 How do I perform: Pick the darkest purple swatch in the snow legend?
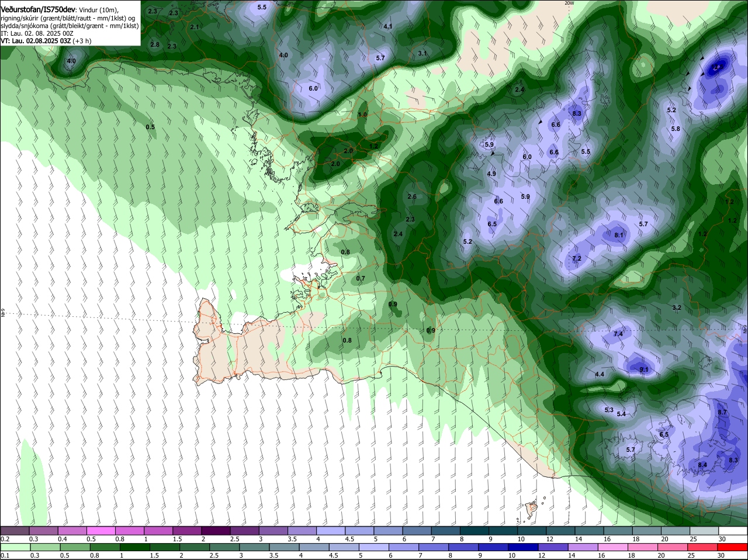216,531
